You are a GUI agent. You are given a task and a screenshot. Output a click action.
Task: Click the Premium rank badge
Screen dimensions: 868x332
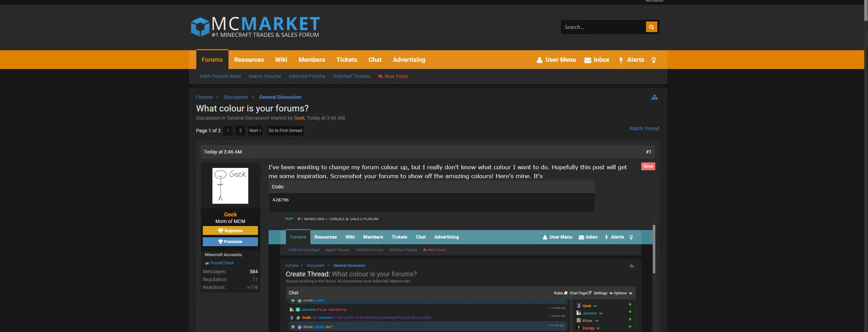tap(230, 242)
